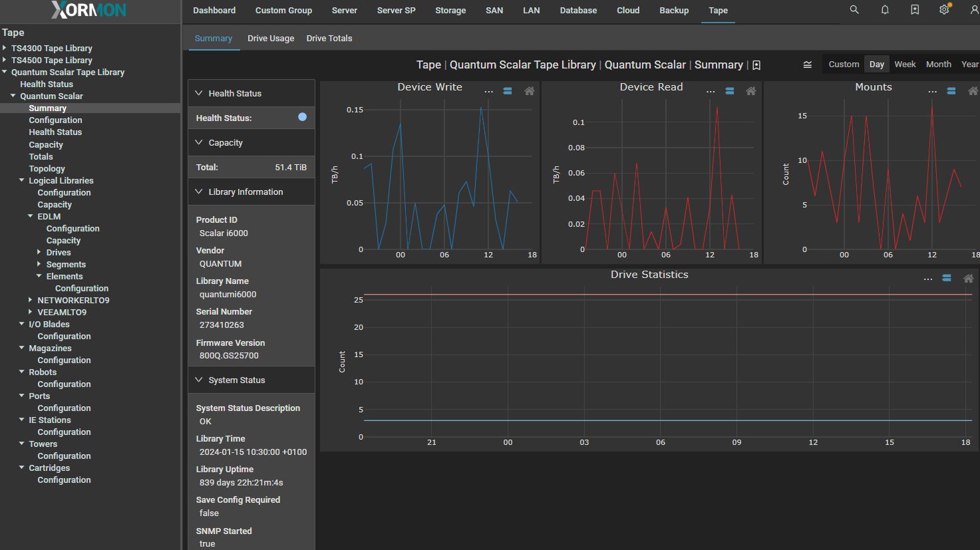Open the Server SP menu
Viewport: 980px width, 550px height.
click(x=396, y=11)
